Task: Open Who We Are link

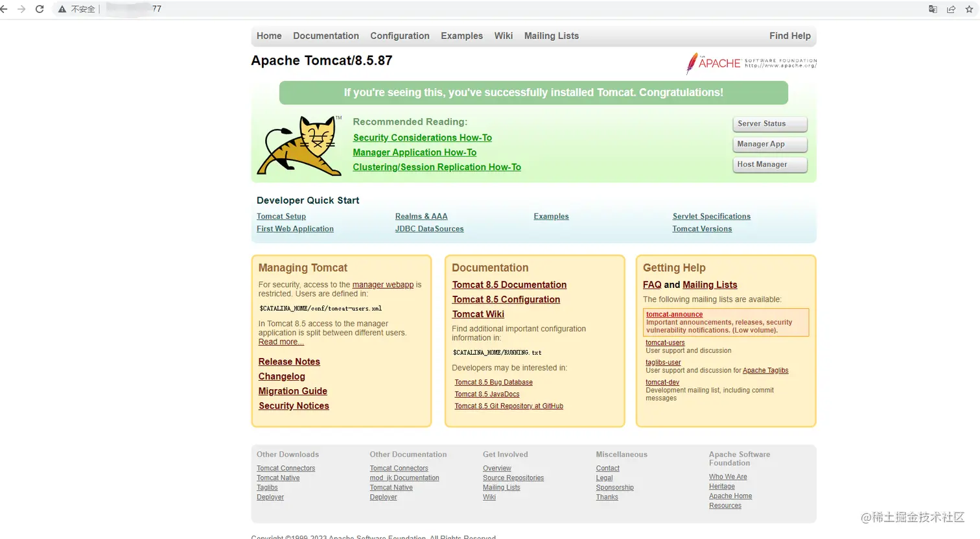Action: click(x=728, y=477)
